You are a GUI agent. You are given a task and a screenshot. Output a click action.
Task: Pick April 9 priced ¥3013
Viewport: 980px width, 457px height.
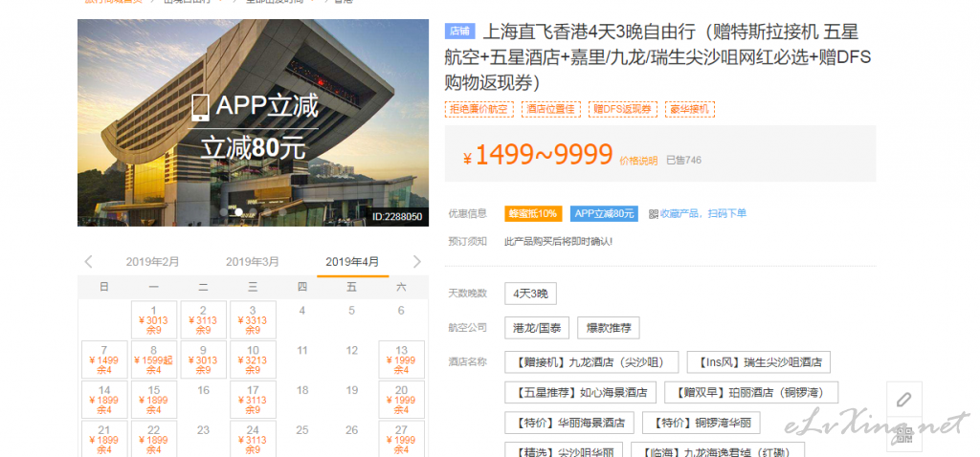click(x=203, y=359)
